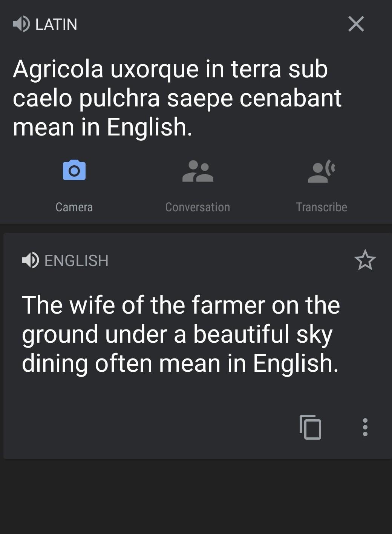Click the word 'Agricola' in Latin text

tap(58, 69)
